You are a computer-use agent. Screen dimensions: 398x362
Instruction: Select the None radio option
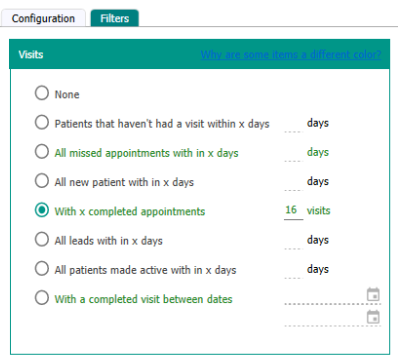click(42, 93)
